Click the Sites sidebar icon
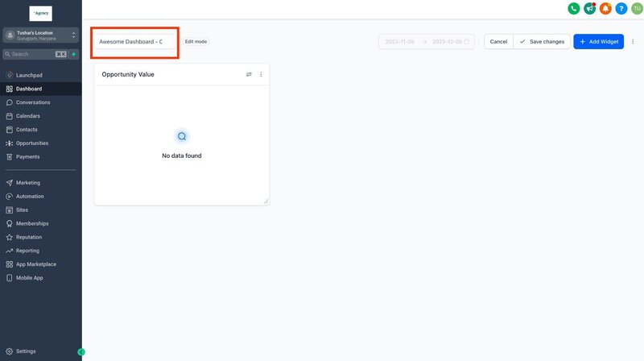 pos(10,210)
